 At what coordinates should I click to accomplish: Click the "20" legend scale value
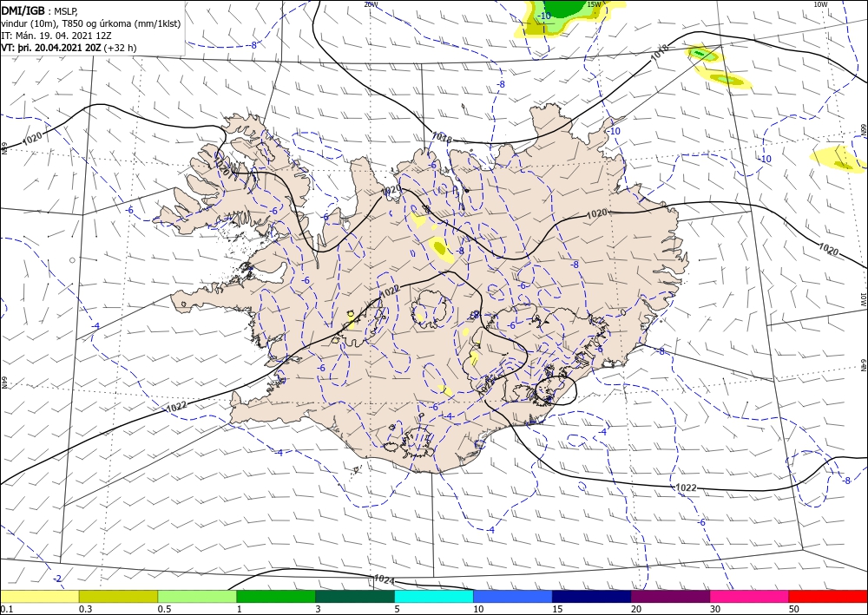(x=636, y=609)
